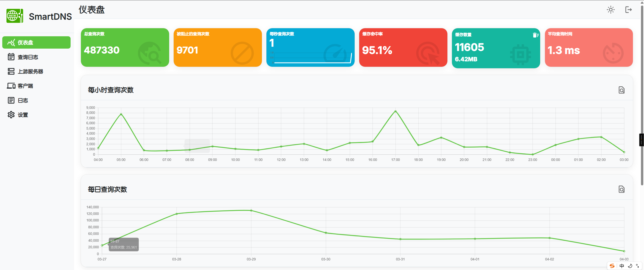The image size is (644, 270).
Task: Select the 日志 log menu item
Action: point(23,100)
